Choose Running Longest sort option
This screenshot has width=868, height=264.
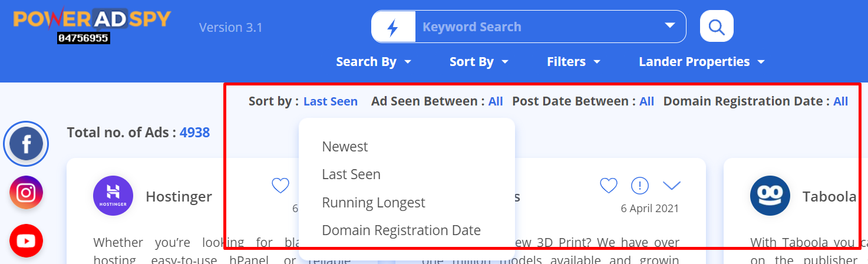(x=374, y=203)
